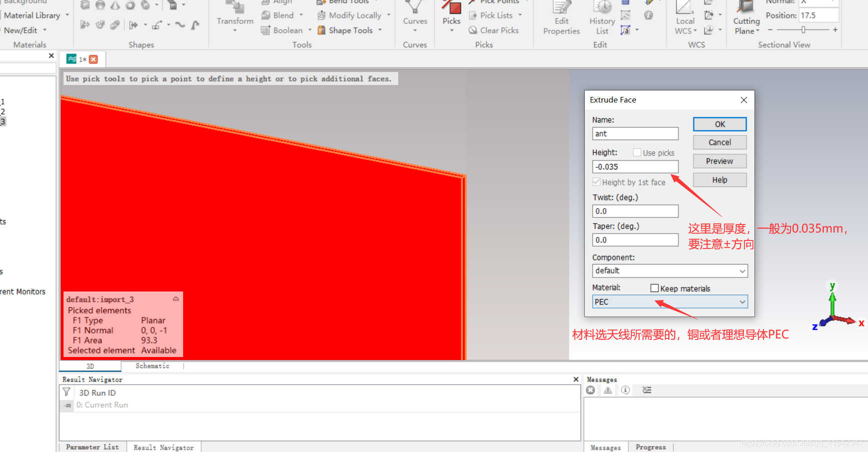The height and width of the screenshot is (452, 868).
Task: Click the Height input field
Action: point(635,166)
